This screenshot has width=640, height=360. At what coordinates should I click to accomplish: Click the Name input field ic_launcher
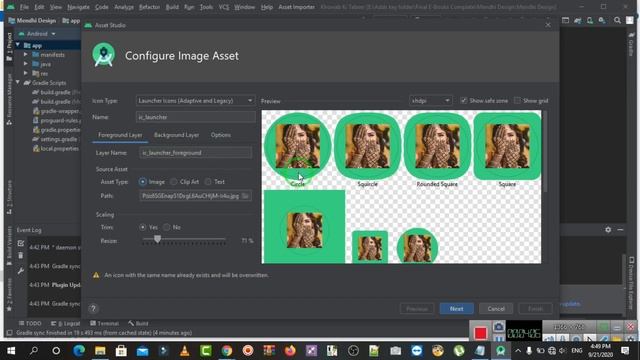pyautogui.click(x=195, y=117)
